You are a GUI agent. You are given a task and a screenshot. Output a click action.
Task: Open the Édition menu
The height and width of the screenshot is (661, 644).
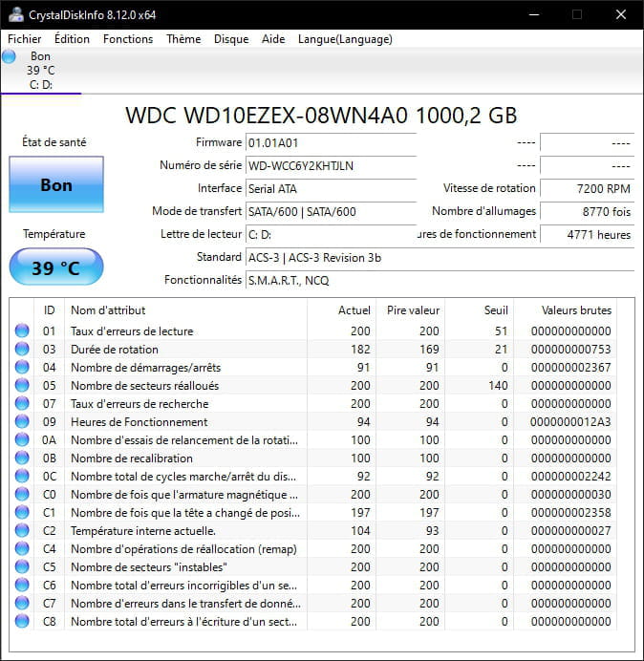pos(72,39)
